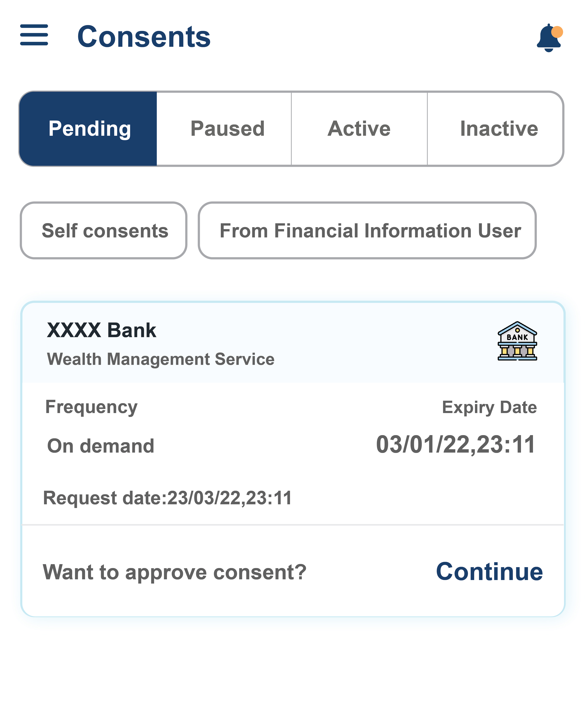Switch to the Paused tab
Image resolution: width=588 pixels, height=702 pixels.
tap(228, 129)
